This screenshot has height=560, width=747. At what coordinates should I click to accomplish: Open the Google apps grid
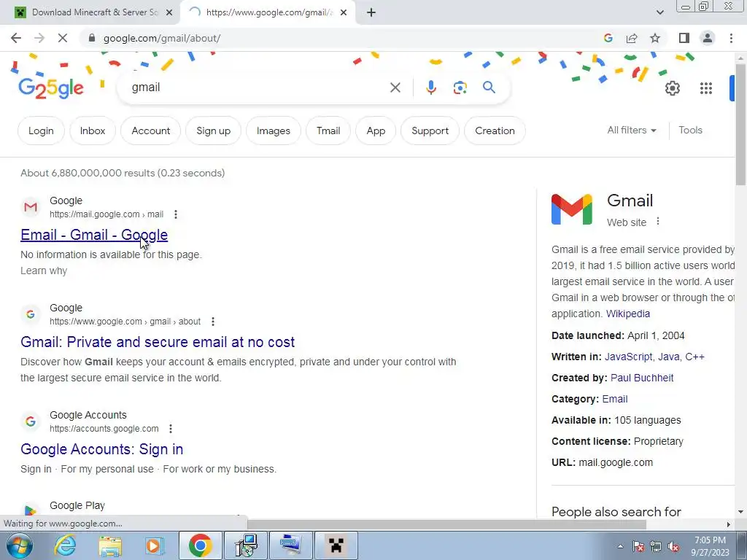(x=706, y=88)
